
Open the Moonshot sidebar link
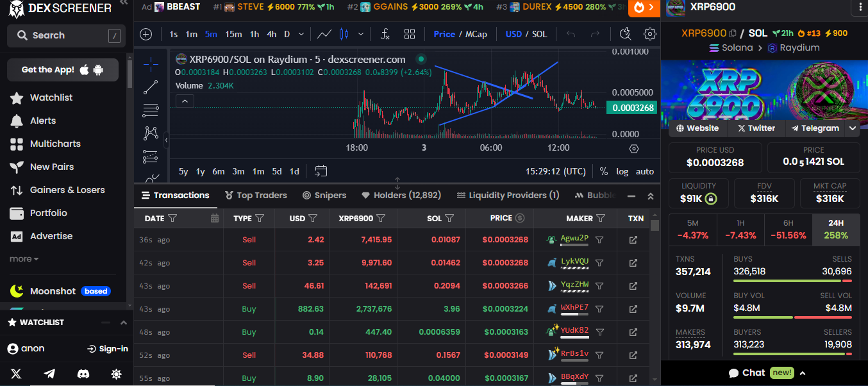(x=60, y=291)
